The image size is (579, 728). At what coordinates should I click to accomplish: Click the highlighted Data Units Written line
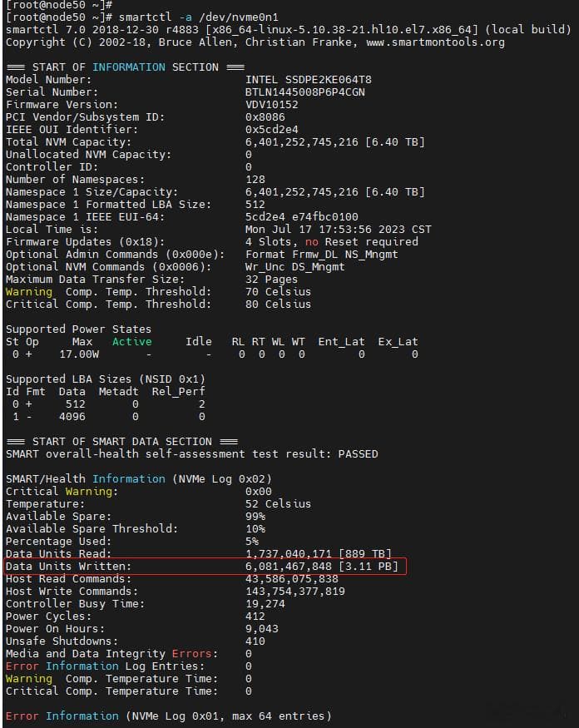(x=205, y=567)
